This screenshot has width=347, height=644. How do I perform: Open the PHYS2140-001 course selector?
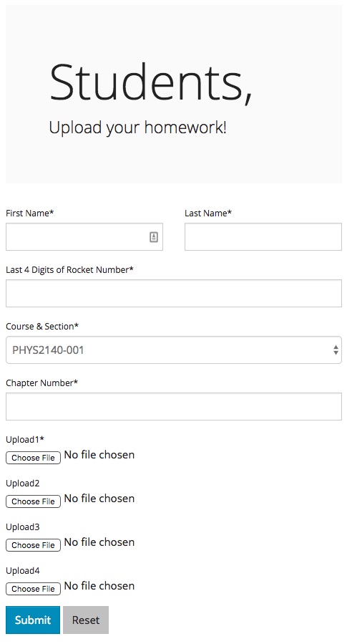(x=173, y=350)
